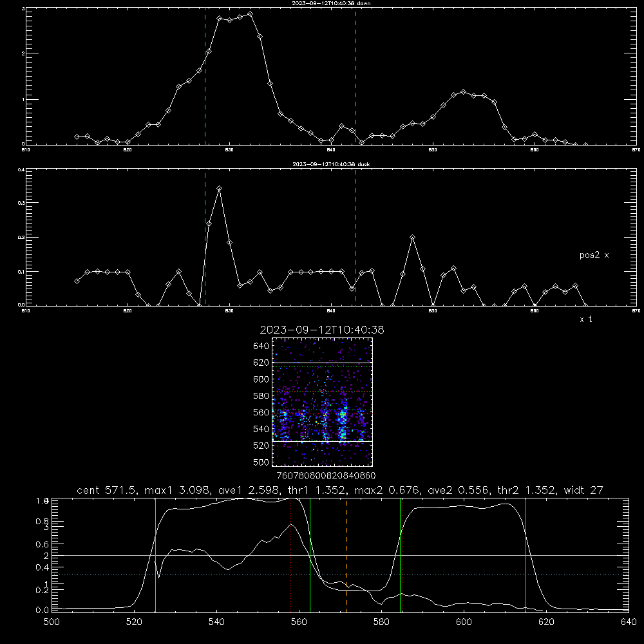644x644 pixels.
Task: Click the dusk plot's second peak marker near 848
Action: tap(413, 238)
